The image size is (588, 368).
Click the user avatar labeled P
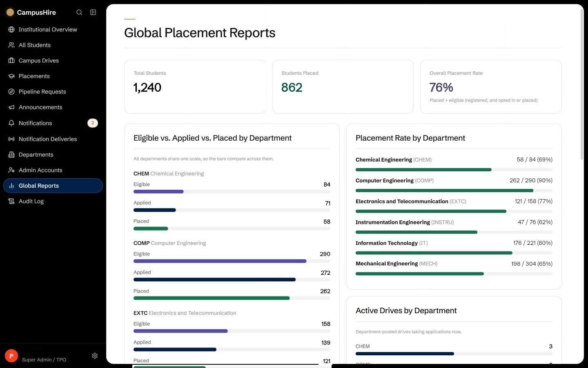(11, 356)
